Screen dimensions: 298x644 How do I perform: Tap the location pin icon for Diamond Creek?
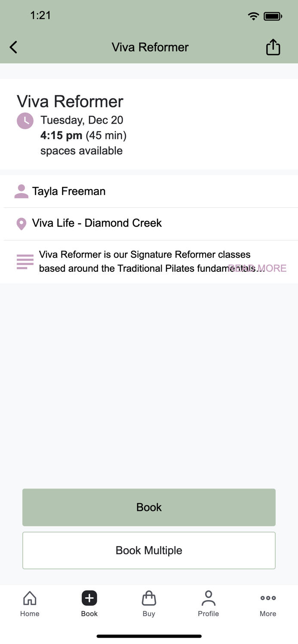(21, 223)
